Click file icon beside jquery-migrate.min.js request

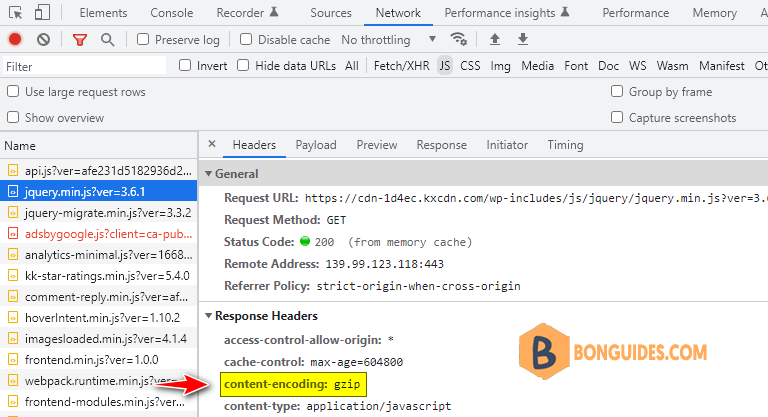(x=13, y=213)
